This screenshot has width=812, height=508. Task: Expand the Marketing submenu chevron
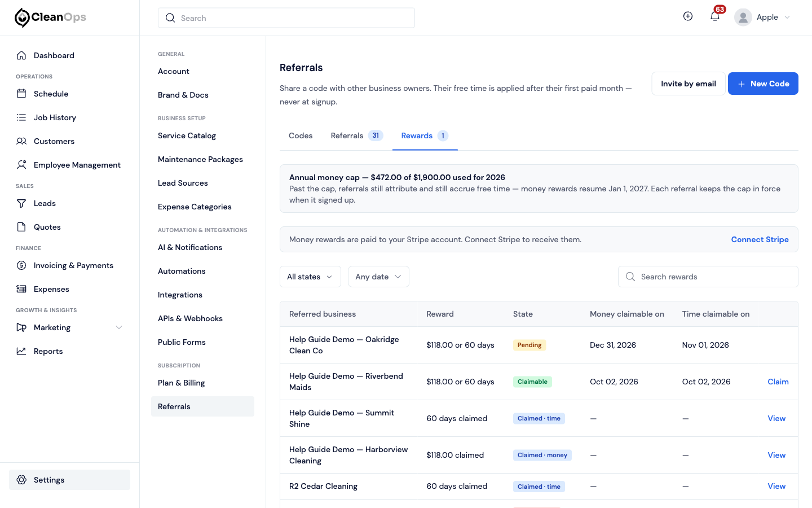119,327
